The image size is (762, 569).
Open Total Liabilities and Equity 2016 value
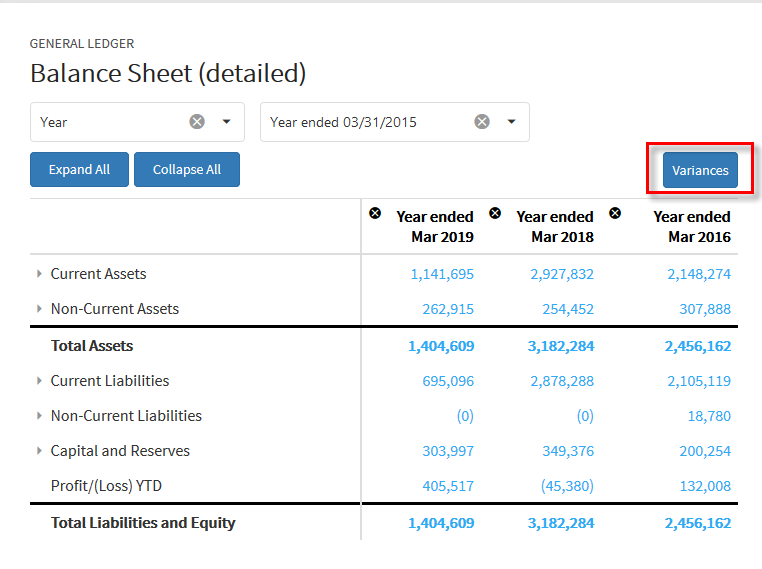(698, 523)
